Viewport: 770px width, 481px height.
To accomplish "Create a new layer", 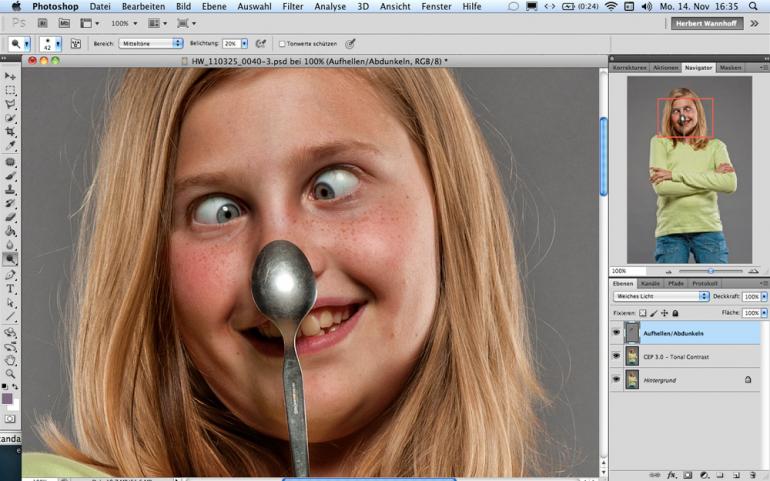I will [736, 475].
